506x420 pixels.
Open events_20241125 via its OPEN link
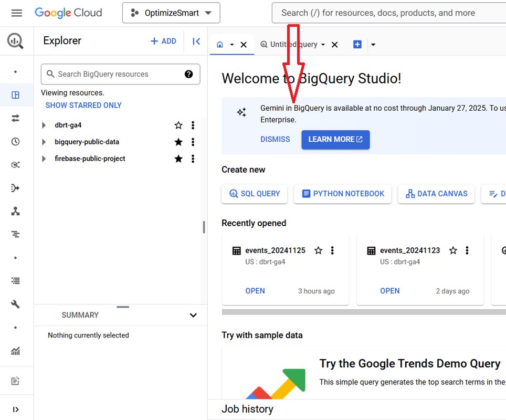(x=255, y=291)
